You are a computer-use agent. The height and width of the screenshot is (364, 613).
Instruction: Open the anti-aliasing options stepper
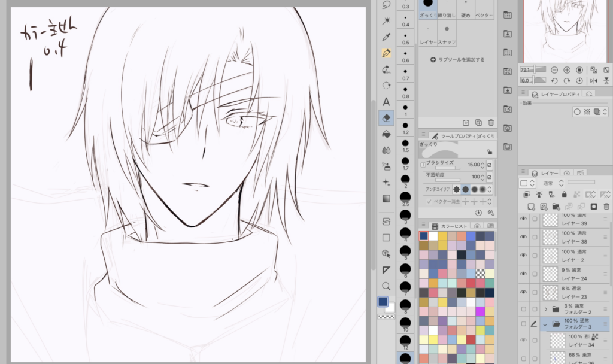490,190
